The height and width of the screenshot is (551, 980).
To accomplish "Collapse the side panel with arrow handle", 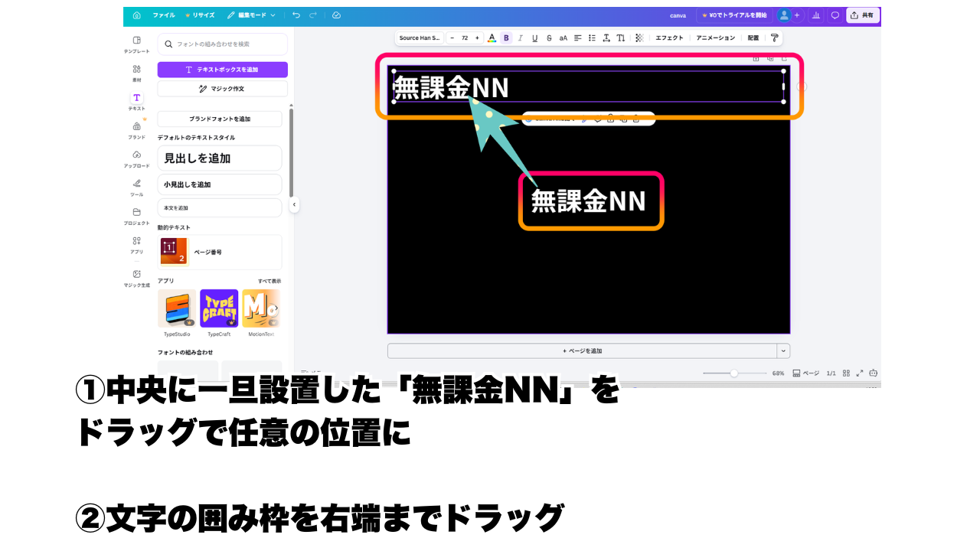I will coord(294,205).
